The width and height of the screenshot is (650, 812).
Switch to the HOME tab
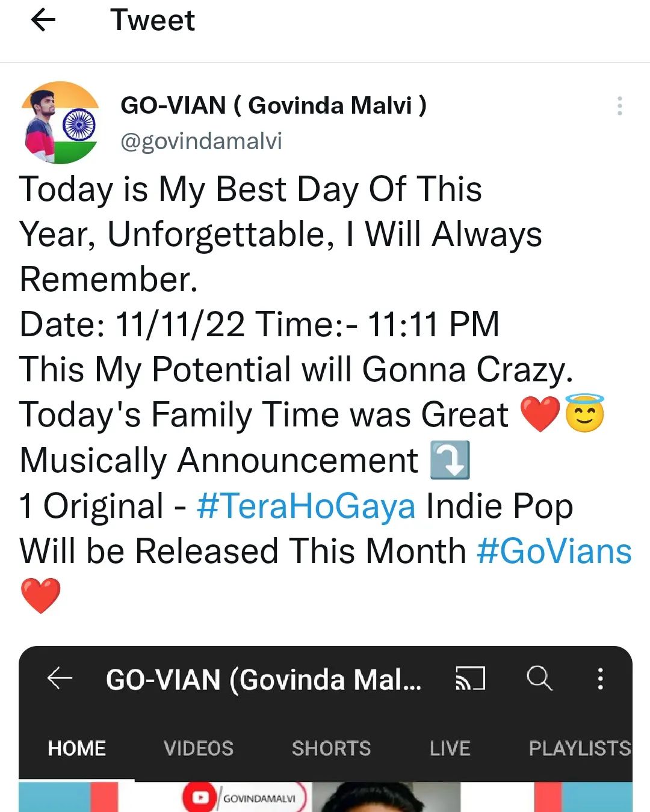click(77, 748)
